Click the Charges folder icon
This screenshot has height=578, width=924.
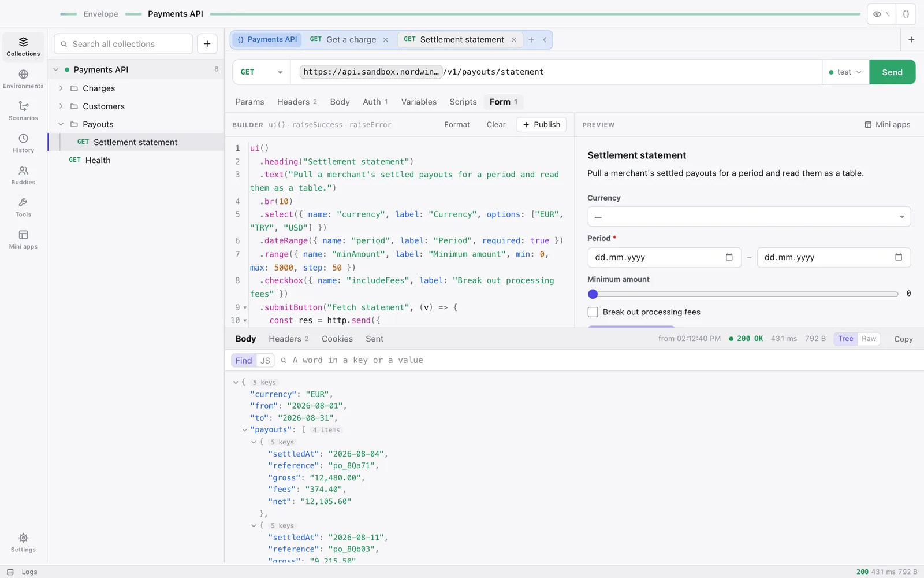[74, 88]
